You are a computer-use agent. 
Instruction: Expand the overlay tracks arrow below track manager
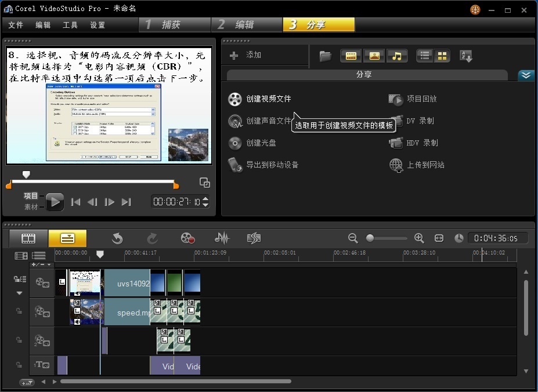pos(20,293)
